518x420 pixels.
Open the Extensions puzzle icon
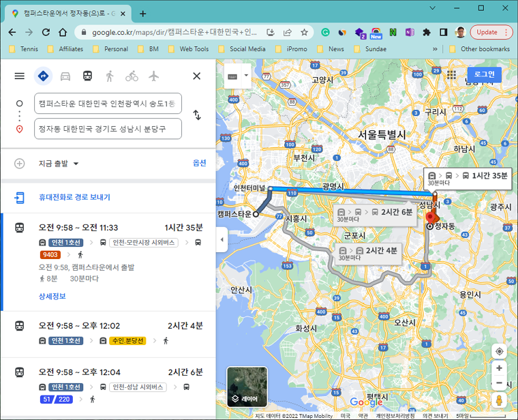(x=427, y=32)
